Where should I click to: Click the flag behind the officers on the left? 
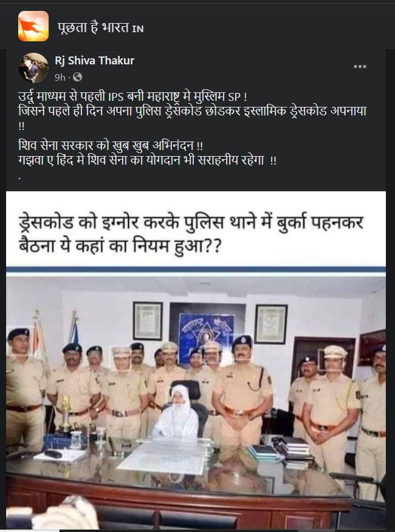coord(37,336)
